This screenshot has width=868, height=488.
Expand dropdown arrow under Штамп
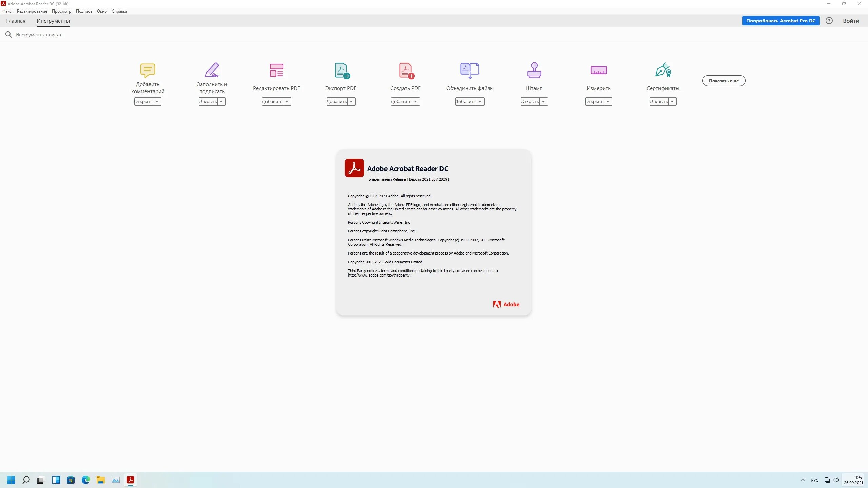(x=544, y=102)
